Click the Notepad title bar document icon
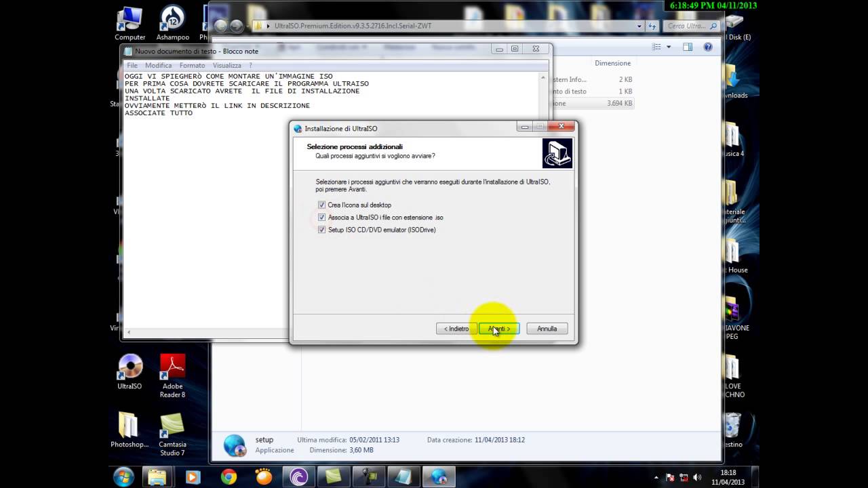Screen dimensions: 868x488 [x=128, y=52]
